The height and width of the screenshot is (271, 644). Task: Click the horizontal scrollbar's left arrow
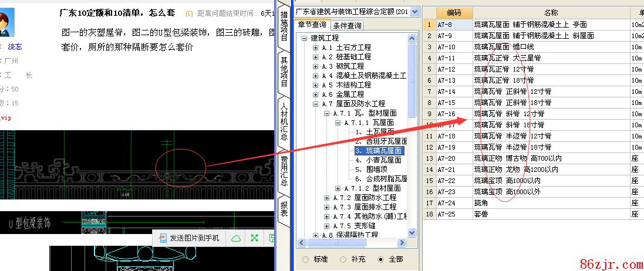[x=301, y=243]
